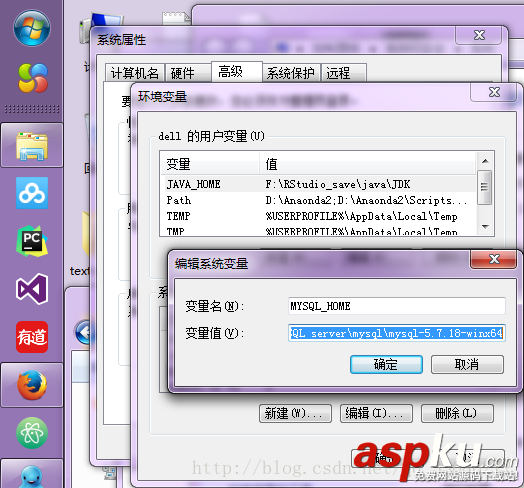
Task: Launch the colorful pinwheel app in taskbar
Action: 33,78
